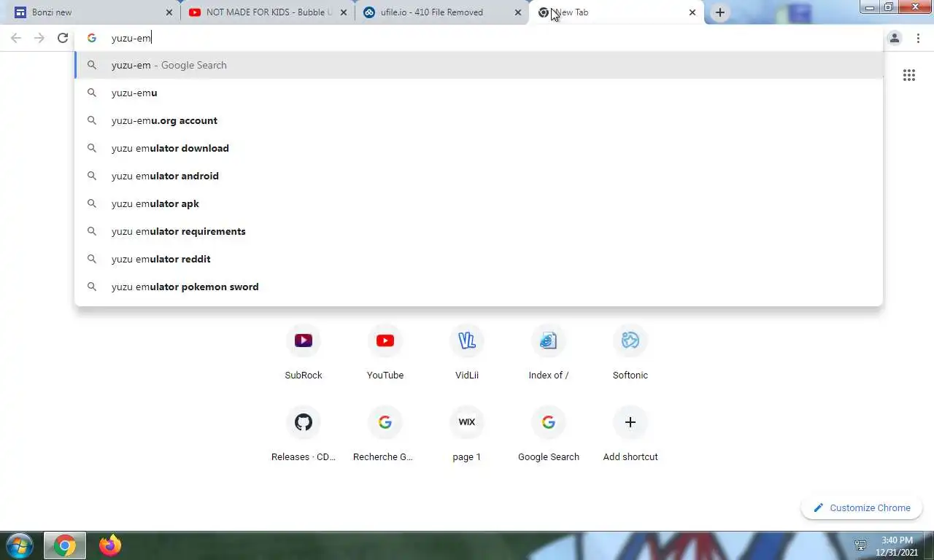Select 'yuzu emulator requirements' suggestion

coord(479,231)
